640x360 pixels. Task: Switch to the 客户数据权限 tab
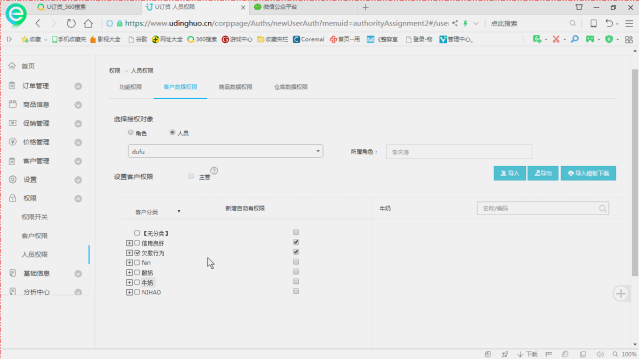(180, 87)
